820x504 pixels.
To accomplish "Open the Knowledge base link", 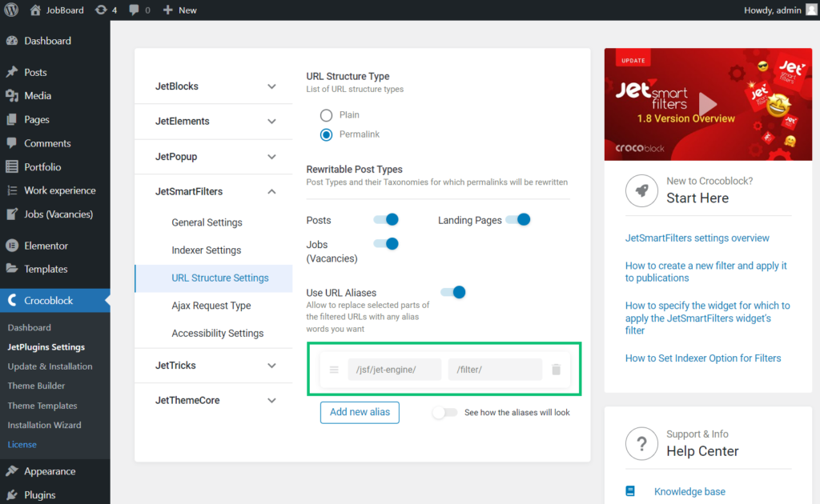I will click(x=689, y=491).
